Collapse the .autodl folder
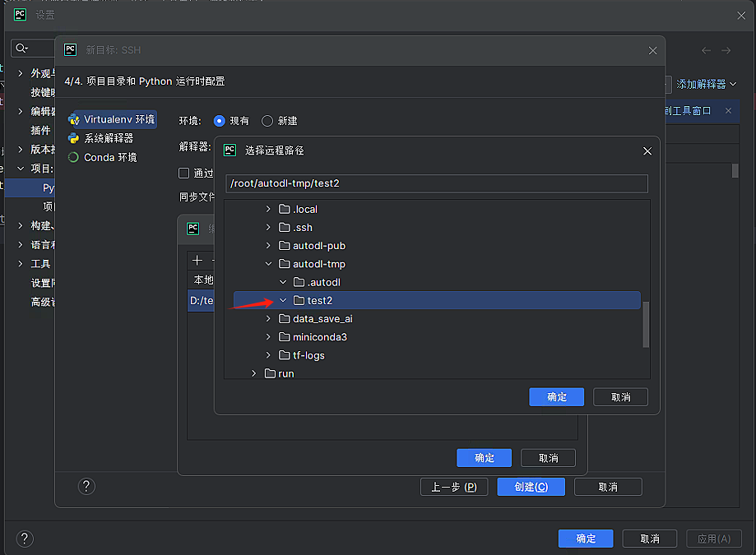 [x=283, y=282]
